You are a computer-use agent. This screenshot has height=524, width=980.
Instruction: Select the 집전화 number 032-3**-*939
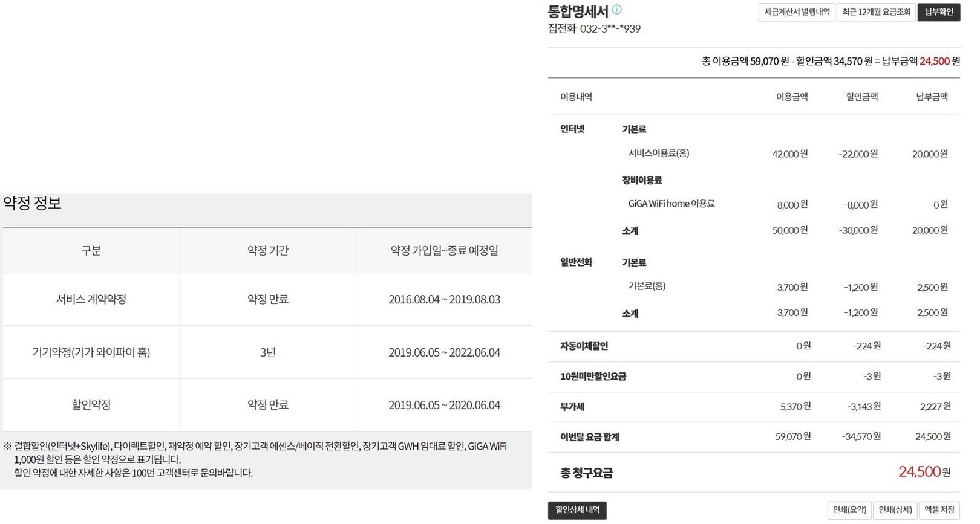[x=610, y=29]
